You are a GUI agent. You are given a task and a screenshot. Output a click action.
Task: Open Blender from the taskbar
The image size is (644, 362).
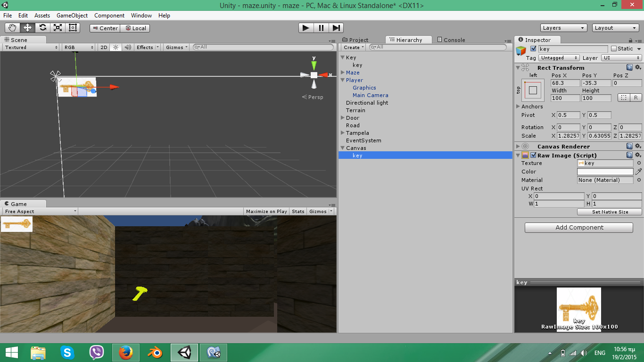pos(155,352)
